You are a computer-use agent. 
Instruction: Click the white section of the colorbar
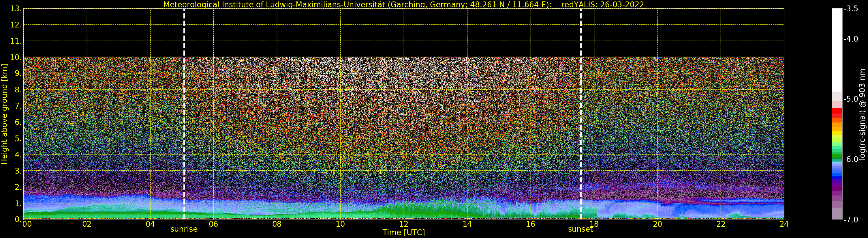click(837, 50)
